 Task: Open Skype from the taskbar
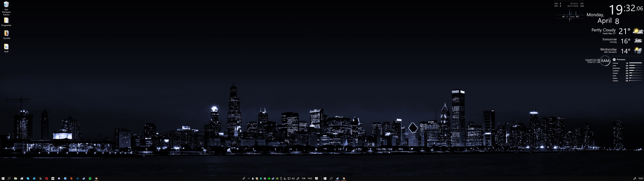[28, 178]
